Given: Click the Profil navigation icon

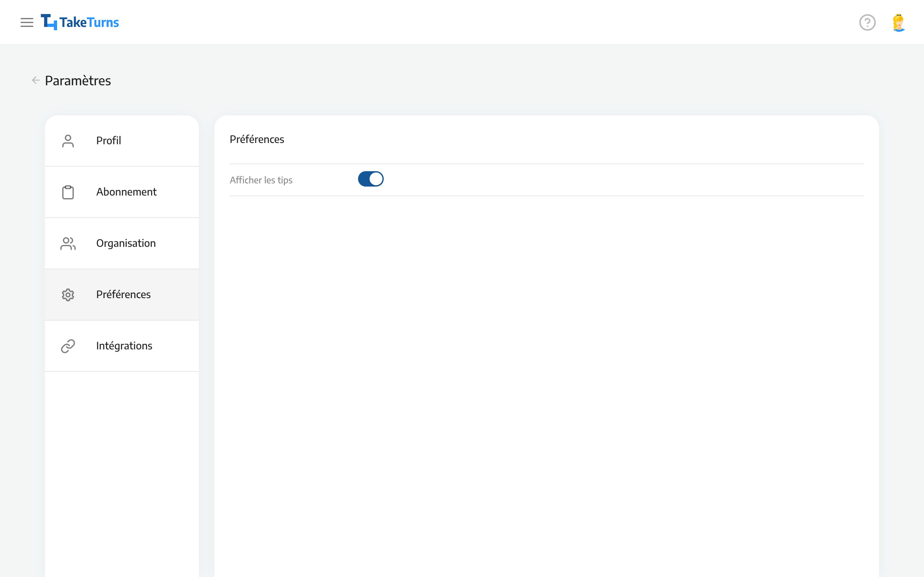Looking at the screenshot, I should 68,140.
